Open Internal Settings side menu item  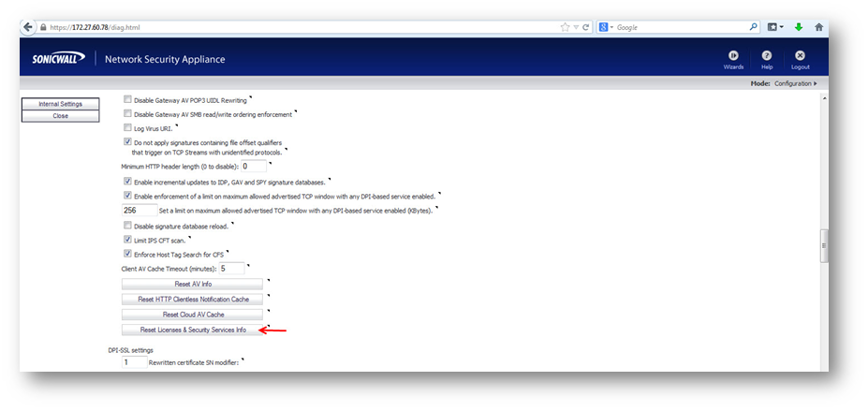[x=60, y=104]
